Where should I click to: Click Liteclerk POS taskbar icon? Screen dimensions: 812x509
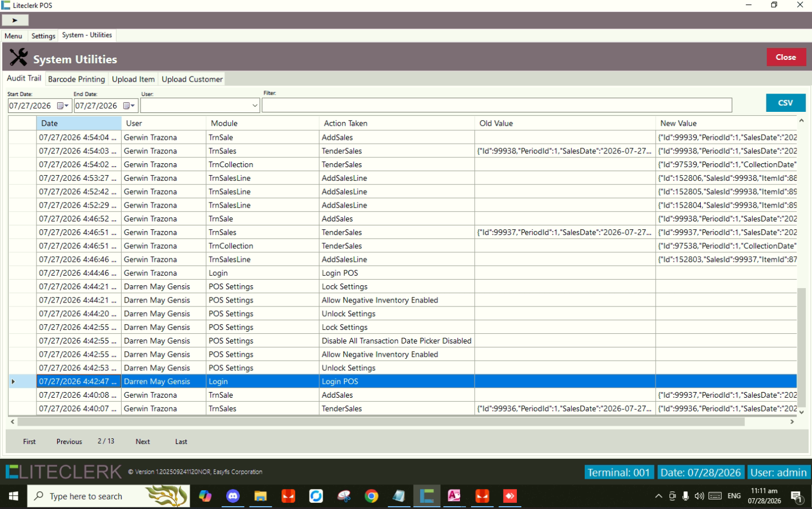coord(427,496)
